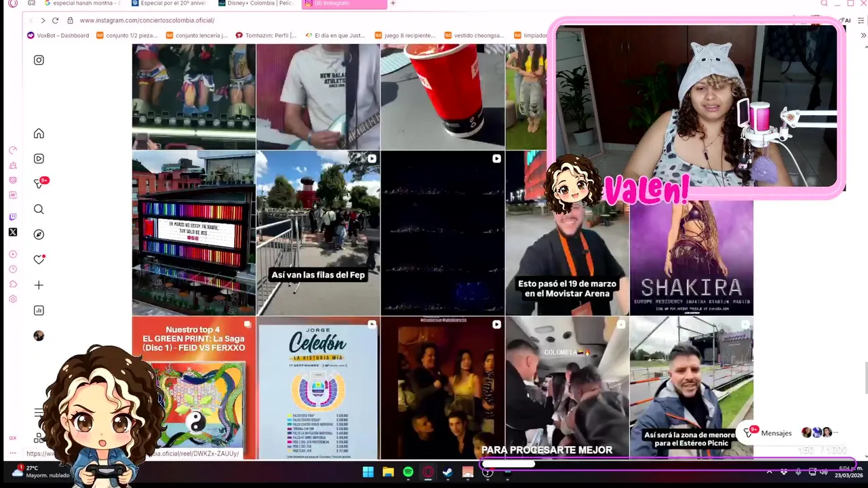The height and width of the screenshot is (488, 868).
Task: Open Twitch from Opera GX sidebar
Action: click(x=12, y=217)
